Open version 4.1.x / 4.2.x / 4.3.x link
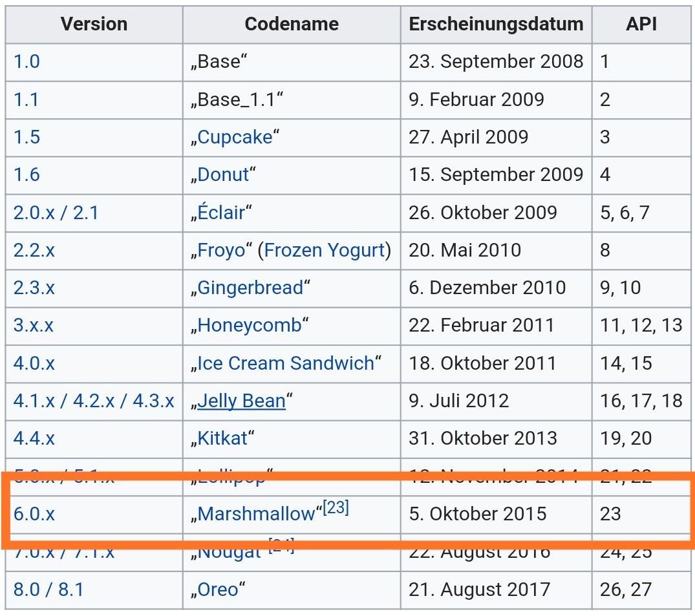The height and width of the screenshot is (616, 695). pos(94,401)
